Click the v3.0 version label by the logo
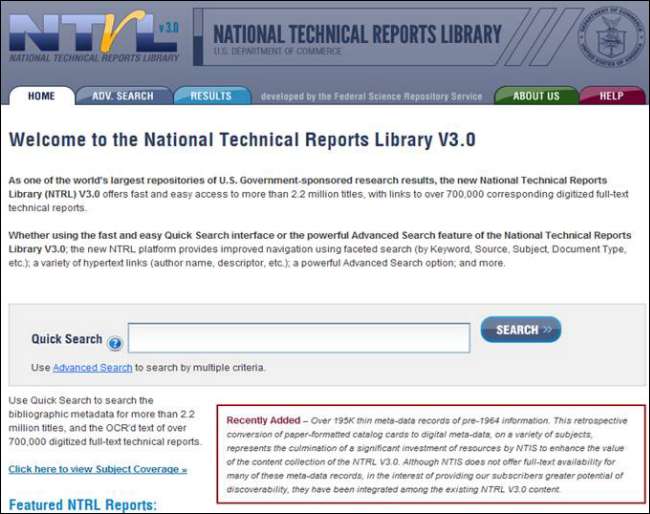This screenshot has height=514, width=650. point(169,28)
